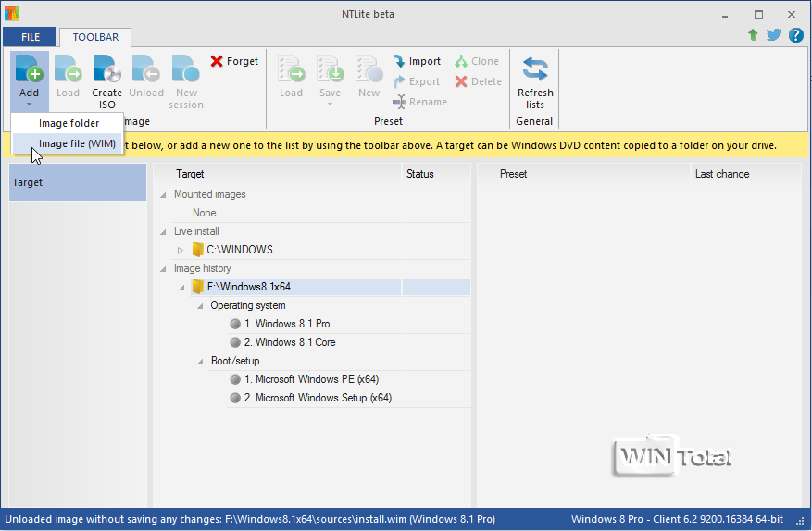This screenshot has height=531, width=812.
Task: Select 1. Windows 8.1 Pro entry
Action: point(287,324)
